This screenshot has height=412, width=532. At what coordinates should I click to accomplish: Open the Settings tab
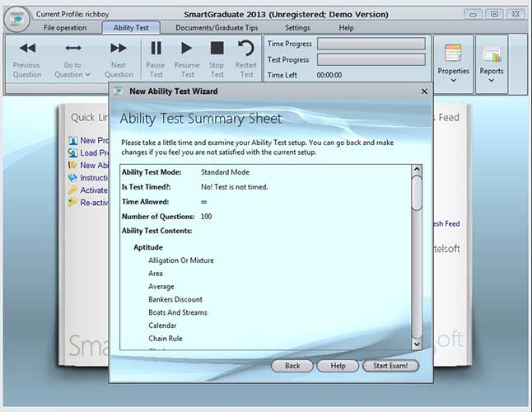point(297,28)
